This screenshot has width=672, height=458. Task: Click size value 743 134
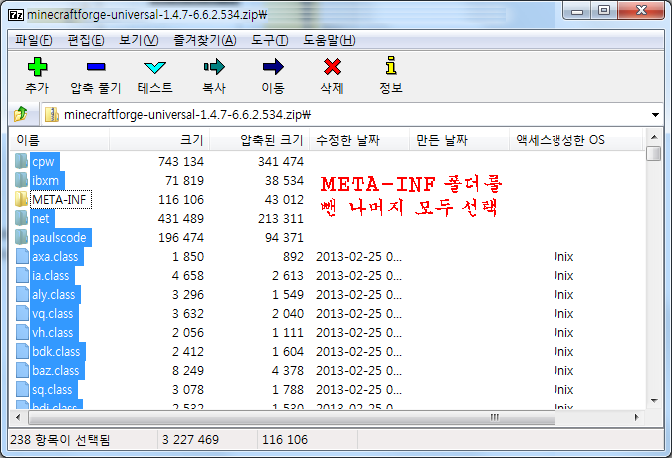click(x=181, y=162)
